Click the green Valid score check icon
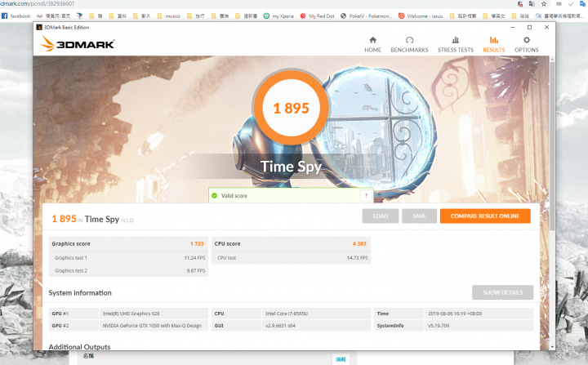This screenshot has height=365, width=588. [x=214, y=195]
